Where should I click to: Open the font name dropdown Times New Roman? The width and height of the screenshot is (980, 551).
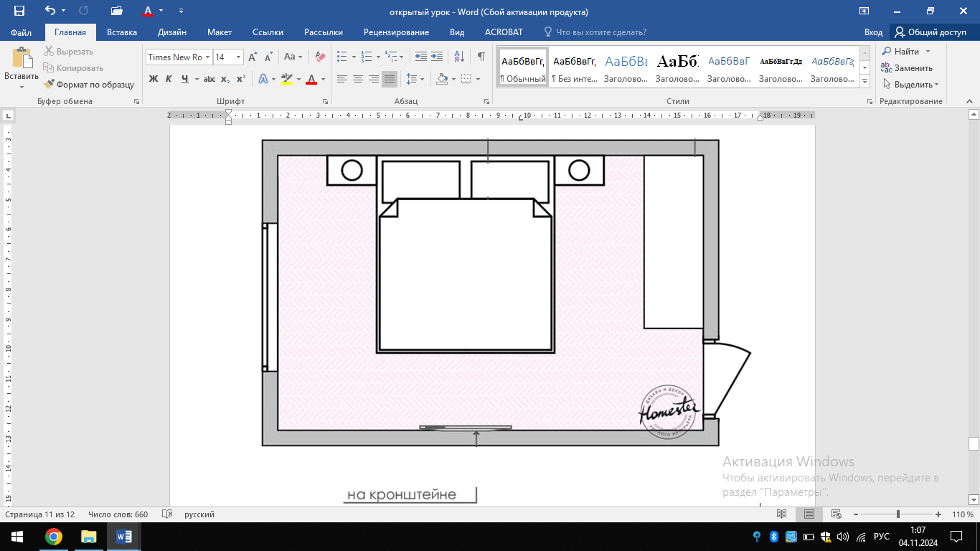(208, 57)
